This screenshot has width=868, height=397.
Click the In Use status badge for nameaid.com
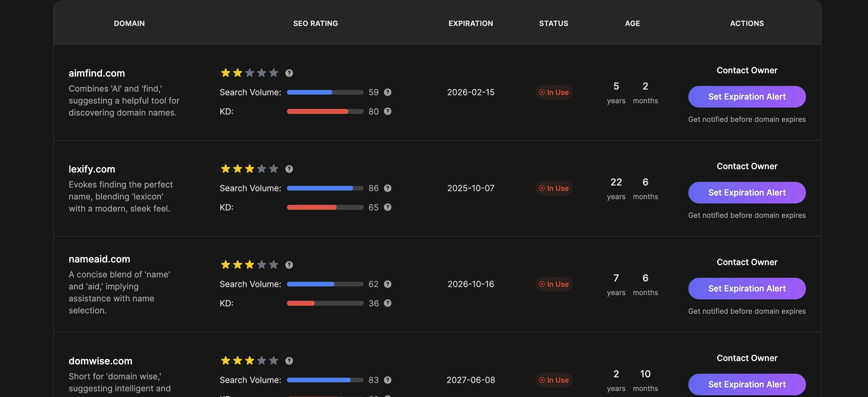(x=553, y=284)
